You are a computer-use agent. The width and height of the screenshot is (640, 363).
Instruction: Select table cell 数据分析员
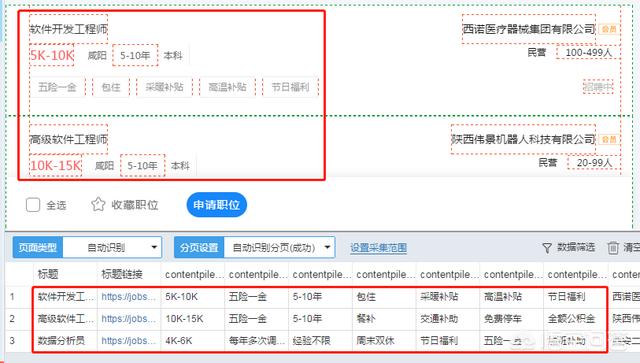(x=61, y=341)
